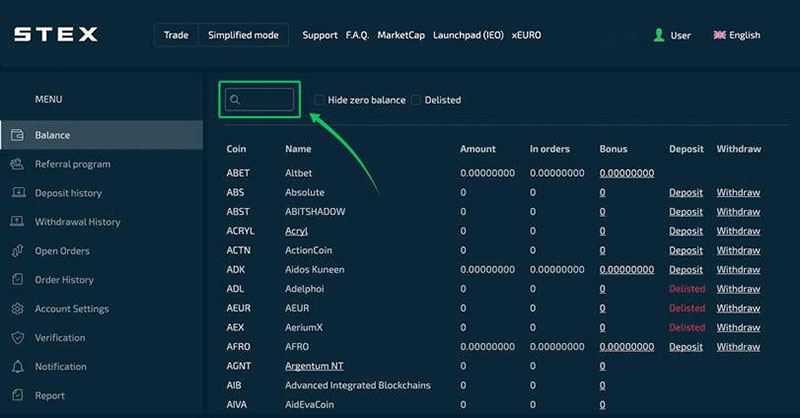Click the Balance wallet icon in sidebar
The image size is (800, 418).
(x=17, y=135)
